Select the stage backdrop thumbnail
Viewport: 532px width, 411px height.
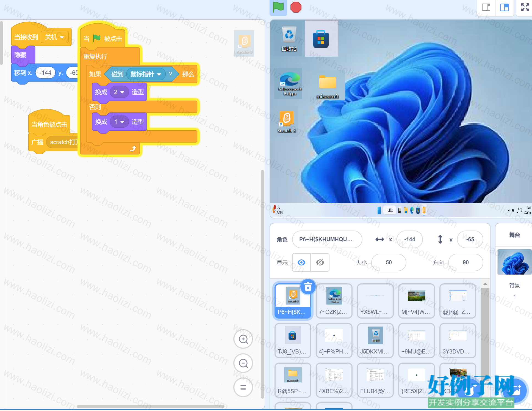tap(514, 262)
